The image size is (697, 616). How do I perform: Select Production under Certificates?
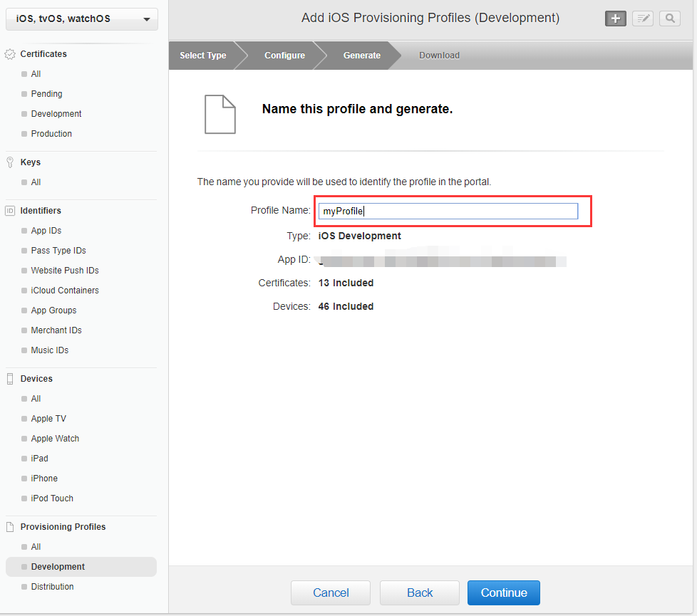[x=51, y=134]
